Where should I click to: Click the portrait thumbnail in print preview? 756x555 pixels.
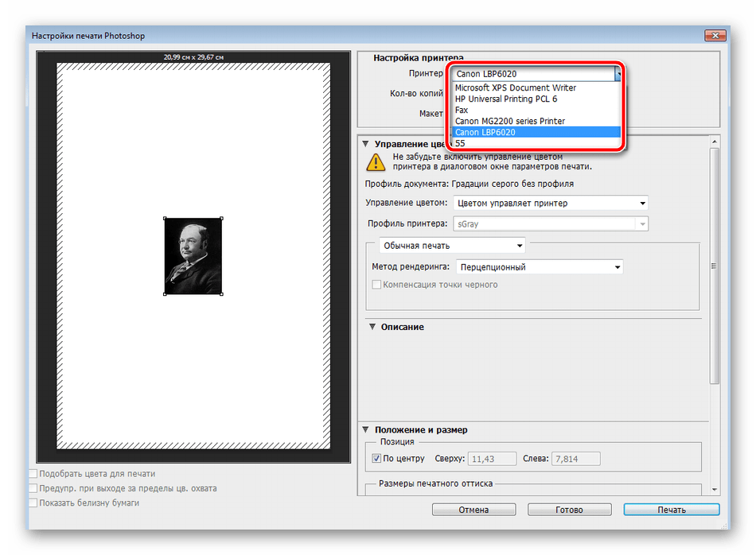point(193,256)
